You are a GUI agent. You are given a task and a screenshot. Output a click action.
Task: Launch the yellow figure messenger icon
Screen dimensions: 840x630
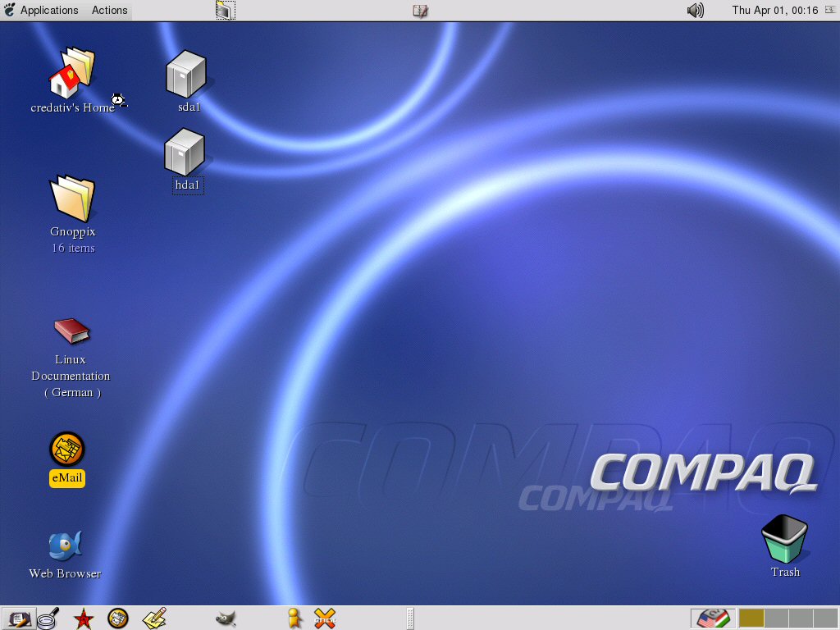(x=294, y=619)
